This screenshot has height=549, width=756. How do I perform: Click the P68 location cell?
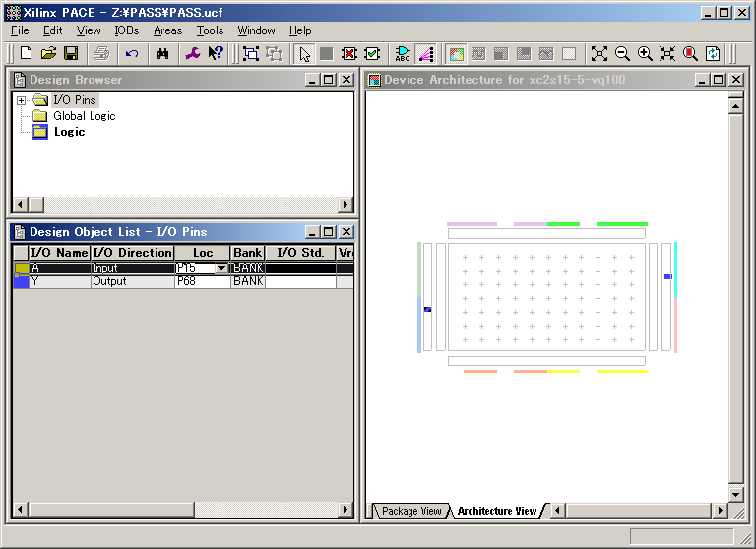pyautogui.click(x=203, y=281)
